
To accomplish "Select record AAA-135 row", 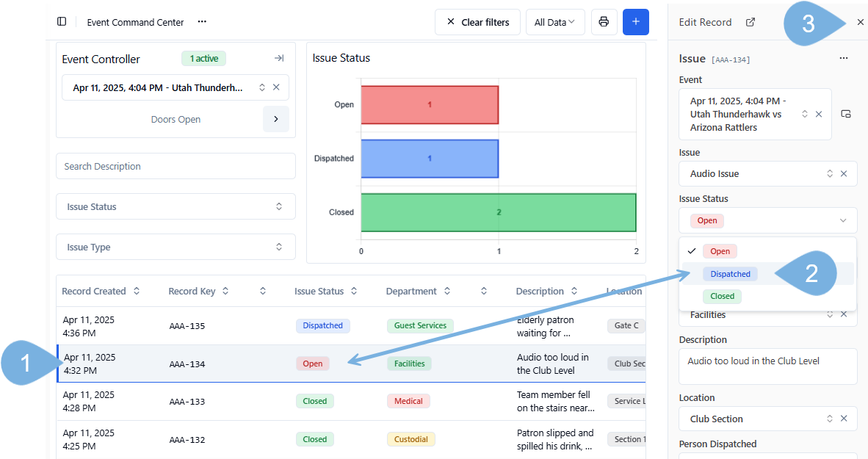I will click(x=351, y=326).
